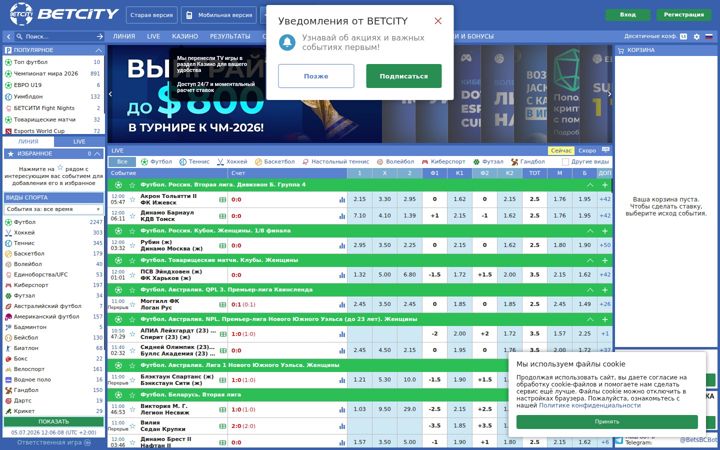720x450 pixels.
Task: Favorite the Динамо Барнаул match star
Action: coord(132,216)
